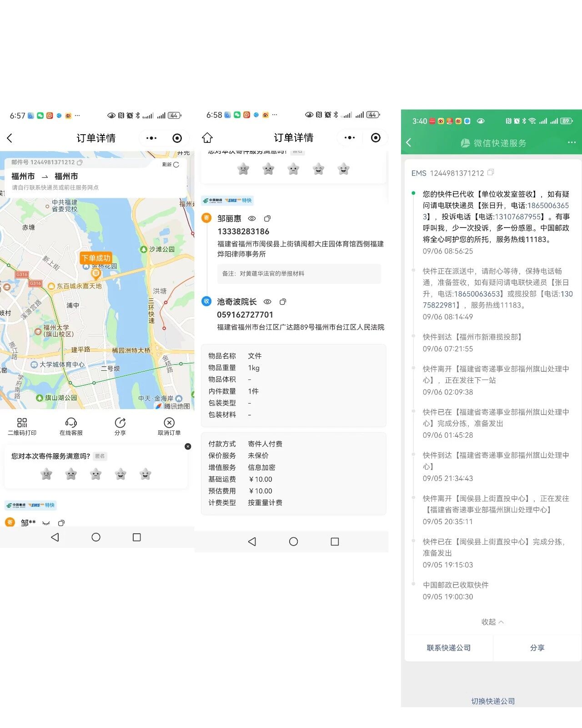The height and width of the screenshot is (728, 582).
Task: Tap the 备注 remark about 举报材料
Action: point(299,274)
